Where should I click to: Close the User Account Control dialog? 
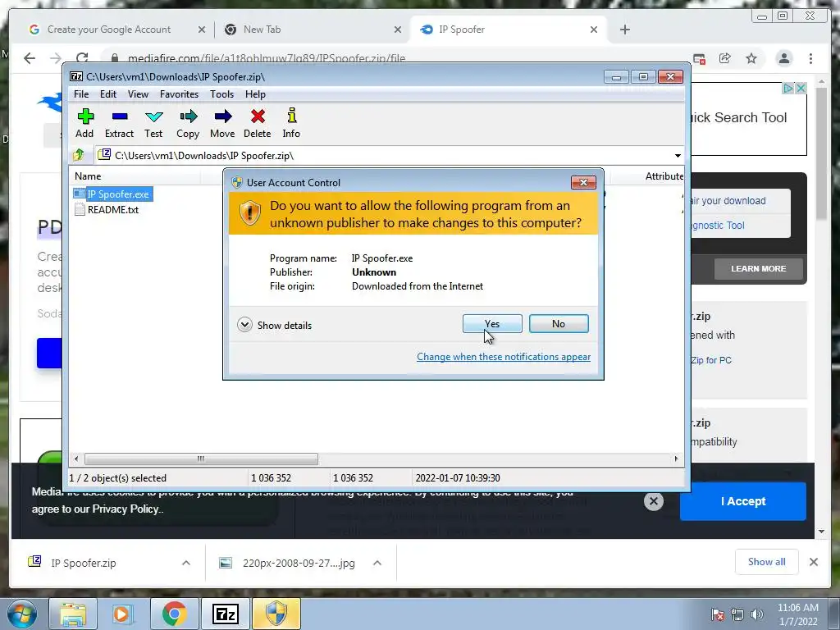tap(583, 183)
